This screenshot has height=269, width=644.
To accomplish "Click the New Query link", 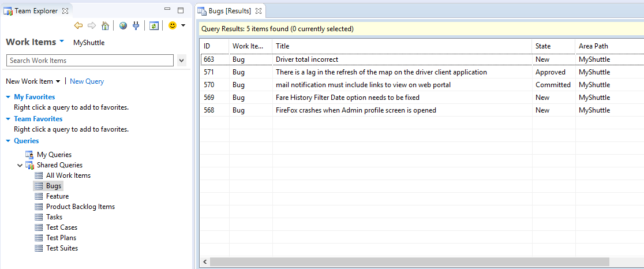I will pos(87,81).
